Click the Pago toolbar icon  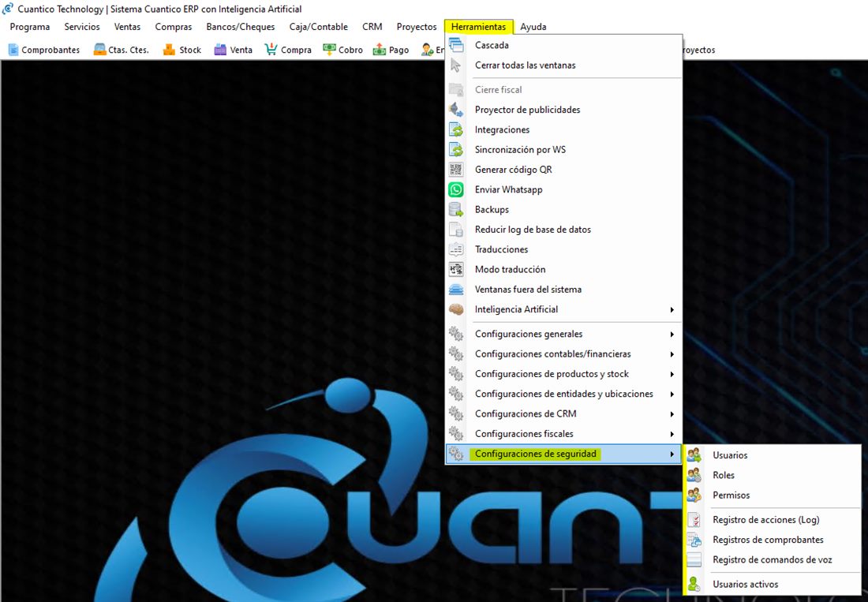pos(380,50)
